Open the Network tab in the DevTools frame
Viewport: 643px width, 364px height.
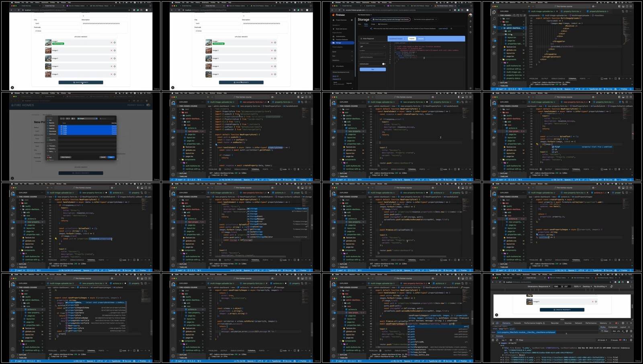pyautogui.click(x=578, y=323)
